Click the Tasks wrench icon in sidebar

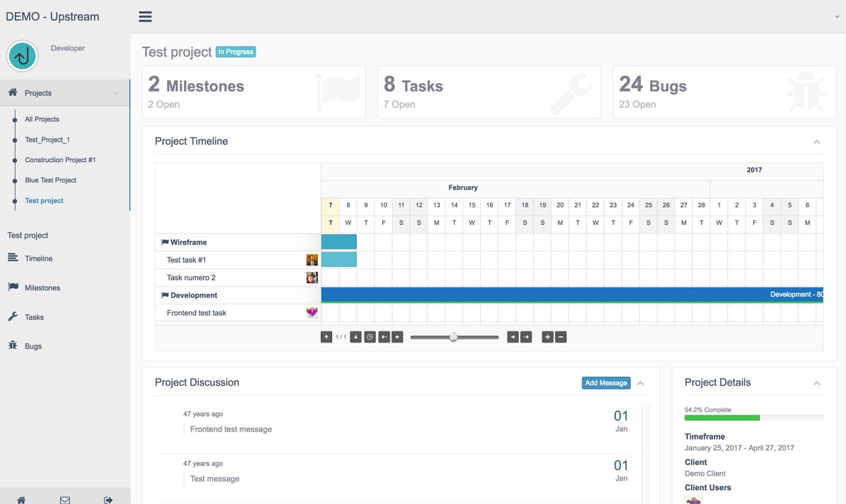click(13, 316)
